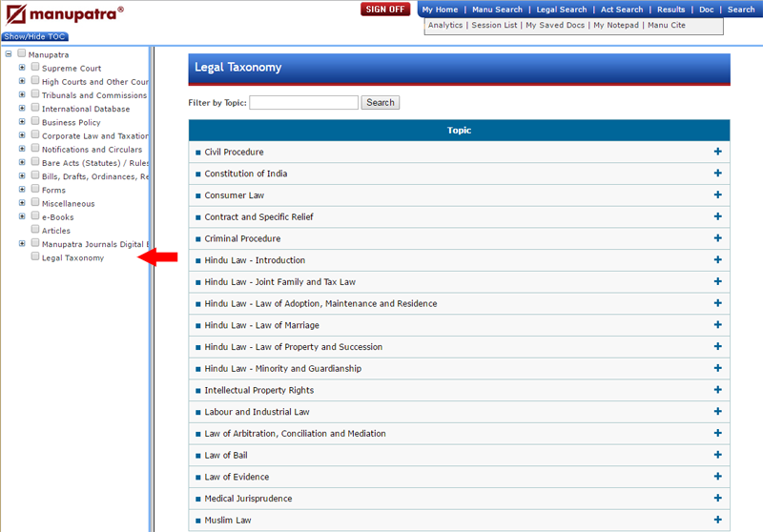This screenshot has width=763, height=532.
Task: Expand the Forms tree node
Action: pos(22,189)
